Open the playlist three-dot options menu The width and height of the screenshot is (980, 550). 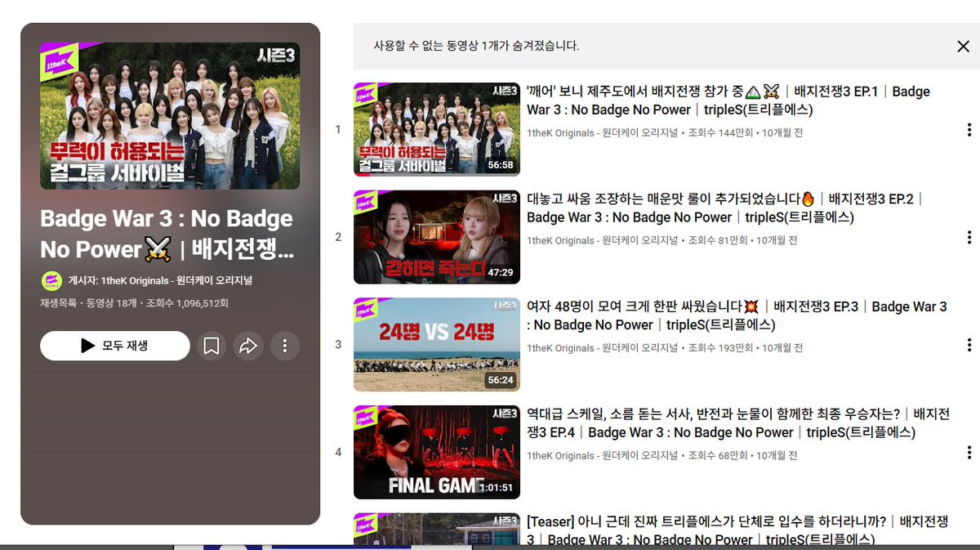pos(285,346)
